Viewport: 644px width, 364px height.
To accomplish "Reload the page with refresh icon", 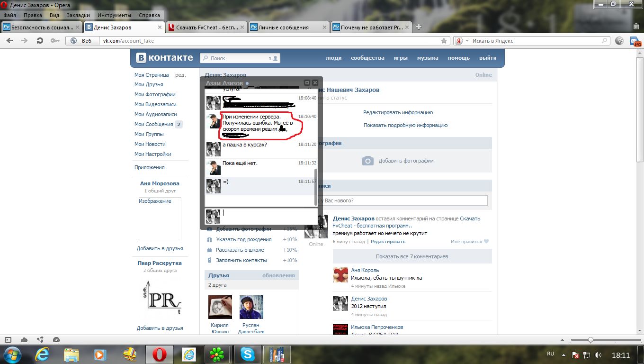I will (40, 41).
